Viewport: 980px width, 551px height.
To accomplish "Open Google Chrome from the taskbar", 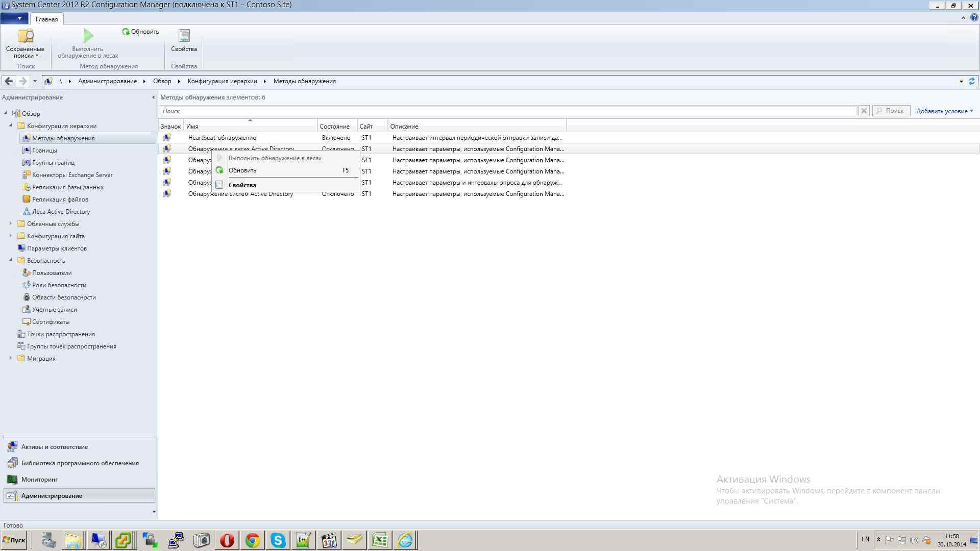I will click(252, 540).
